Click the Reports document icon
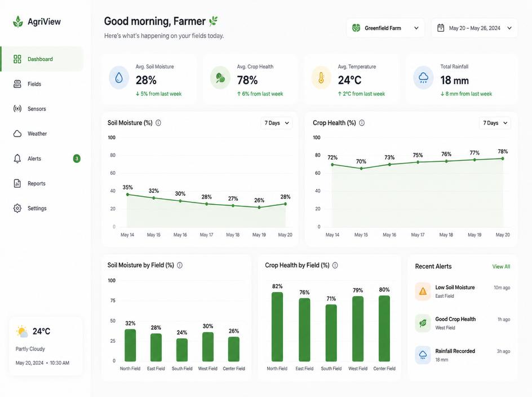The width and height of the screenshot is (532, 397). [x=17, y=183]
